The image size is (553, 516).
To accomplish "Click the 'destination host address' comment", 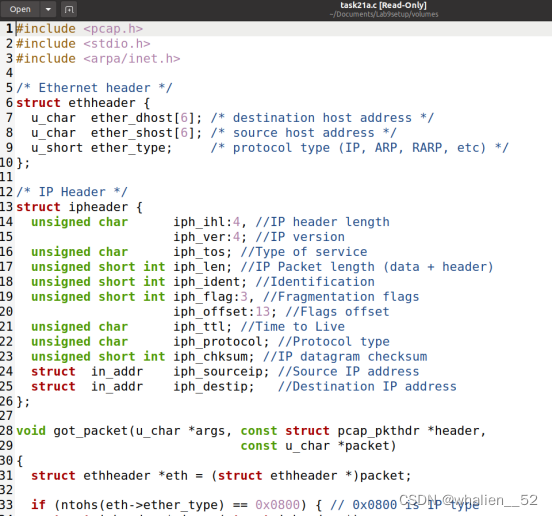I will click(322, 118).
